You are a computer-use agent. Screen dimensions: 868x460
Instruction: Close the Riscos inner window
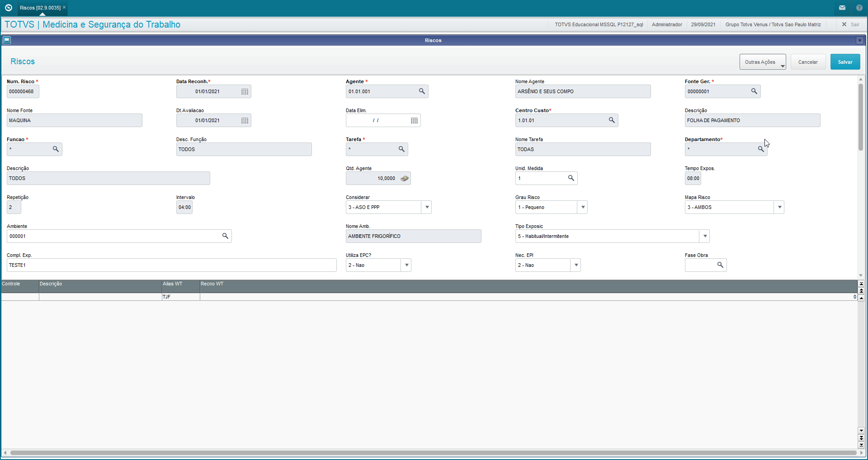[860, 41]
